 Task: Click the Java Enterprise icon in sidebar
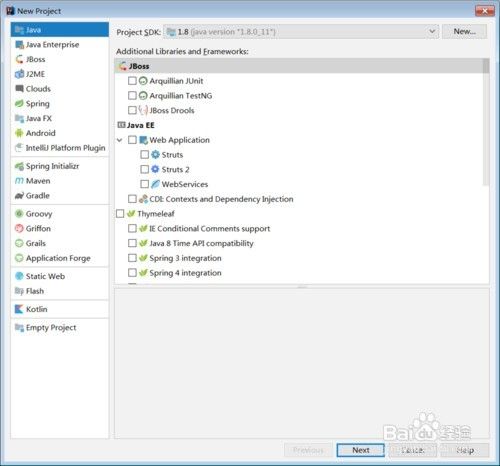[19, 45]
